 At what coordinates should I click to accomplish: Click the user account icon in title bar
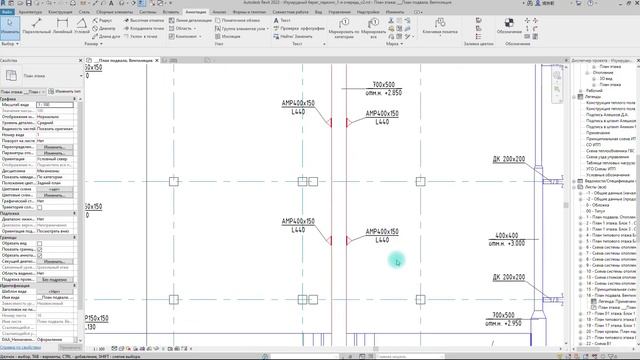tap(538, 3)
